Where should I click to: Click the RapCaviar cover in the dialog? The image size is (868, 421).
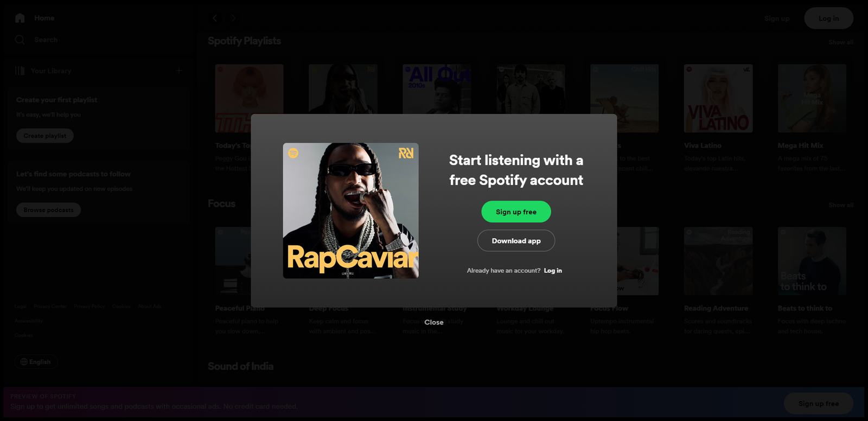pyautogui.click(x=350, y=210)
